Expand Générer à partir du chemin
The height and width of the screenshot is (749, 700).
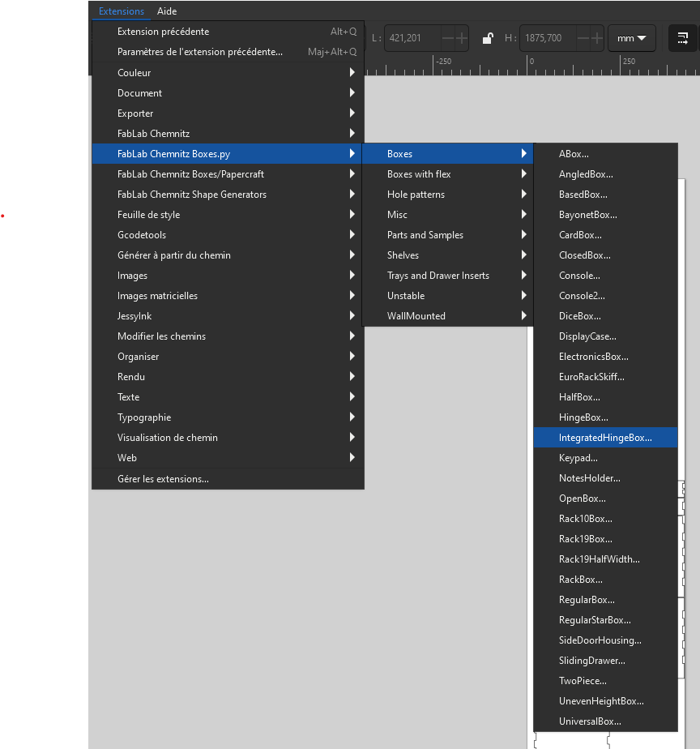pos(228,255)
